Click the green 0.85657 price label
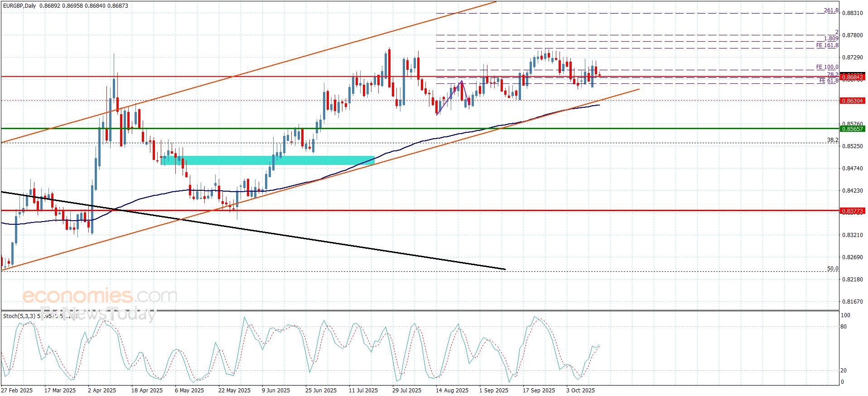The image size is (868, 396). click(x=852, y=129)
